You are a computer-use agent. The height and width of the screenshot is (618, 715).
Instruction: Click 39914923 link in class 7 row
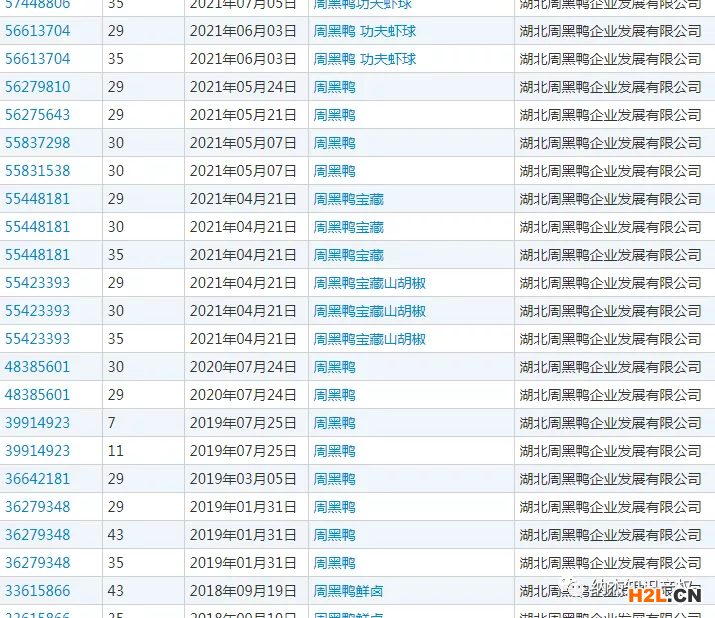coord(37,423)
